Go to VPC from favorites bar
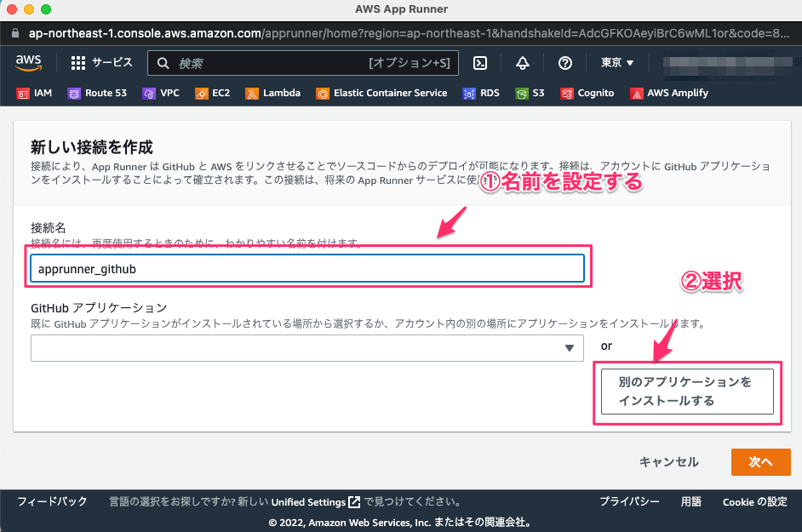Screen dimensions: 802x532 coord(169,93)
